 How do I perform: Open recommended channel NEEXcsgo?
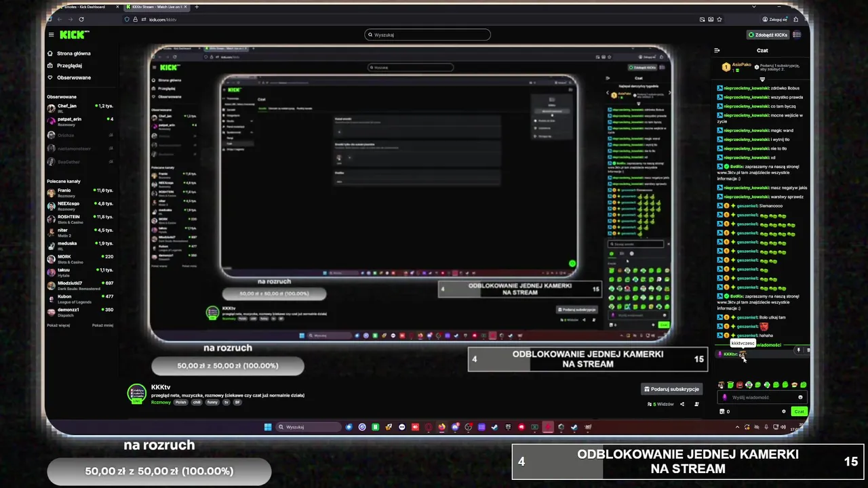(80, 205)
